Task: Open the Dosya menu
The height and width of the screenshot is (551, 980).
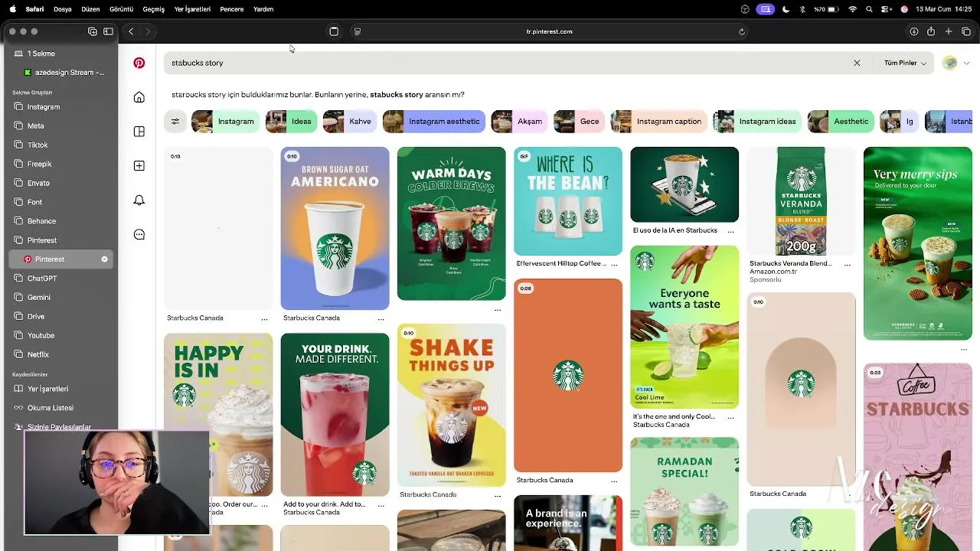Action: pos(63,9)
